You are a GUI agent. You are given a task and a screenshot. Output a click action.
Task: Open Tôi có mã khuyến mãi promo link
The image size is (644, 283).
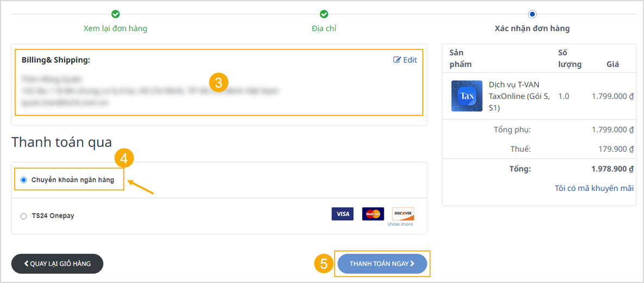(594, 188)
